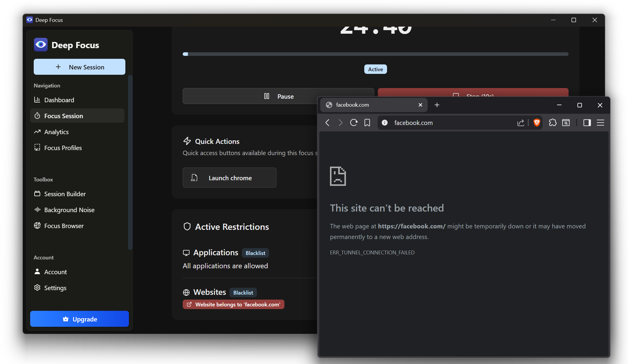The image size is (628, 364).
Task: Go back in the browser
Action: [327, 123]
